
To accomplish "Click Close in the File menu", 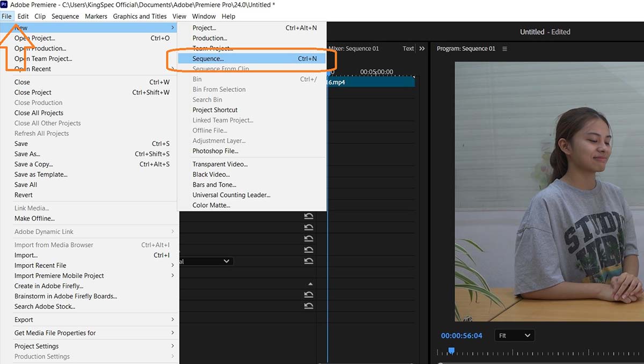I will (90, 82).
